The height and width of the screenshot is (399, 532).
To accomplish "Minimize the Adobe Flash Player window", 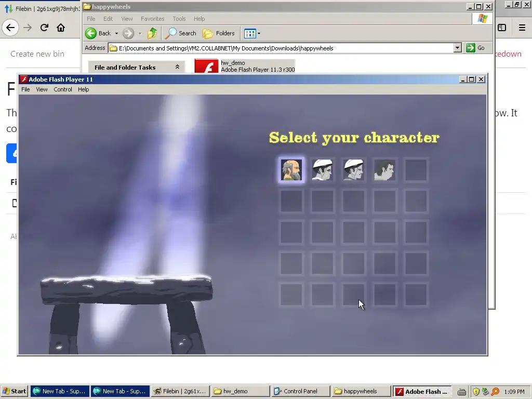I will click(463, 79).
